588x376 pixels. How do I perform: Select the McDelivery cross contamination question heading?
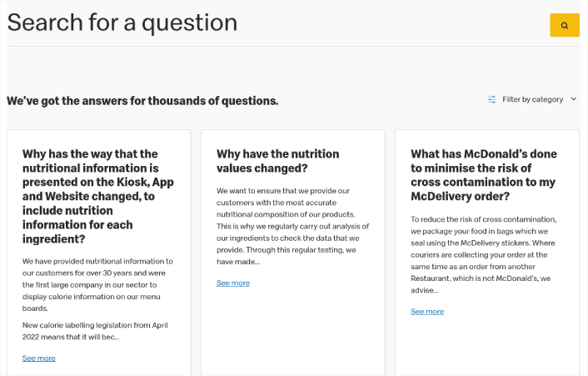click(484, 175)
